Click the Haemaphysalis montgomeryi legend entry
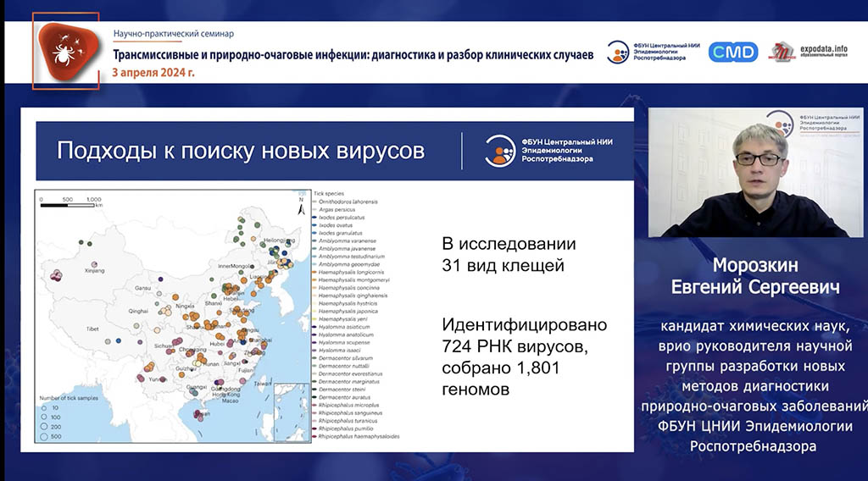This screenshot has width=868, height=481. coord(353,280)
